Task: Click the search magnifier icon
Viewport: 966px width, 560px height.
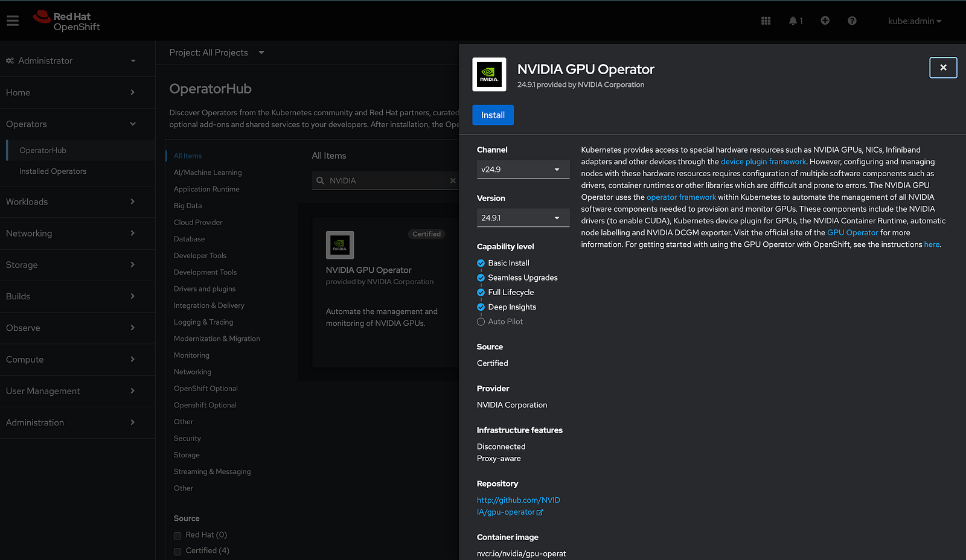Action: [321, 180]
